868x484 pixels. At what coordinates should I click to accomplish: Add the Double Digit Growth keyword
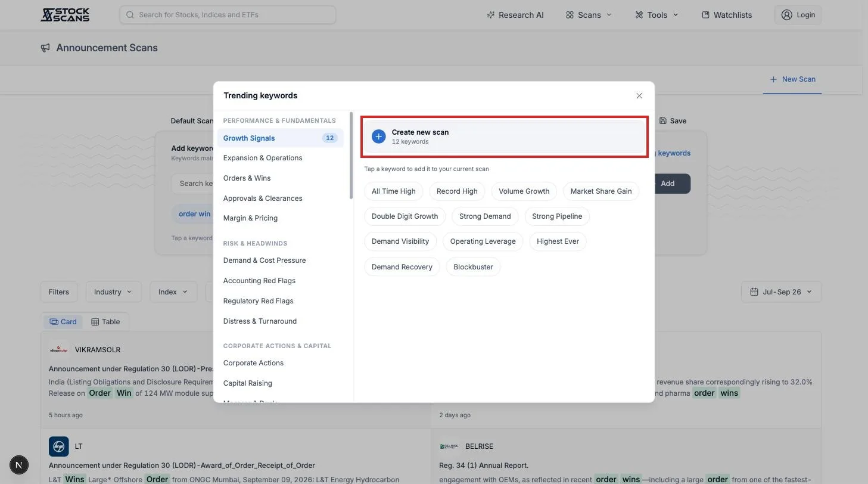405,216
